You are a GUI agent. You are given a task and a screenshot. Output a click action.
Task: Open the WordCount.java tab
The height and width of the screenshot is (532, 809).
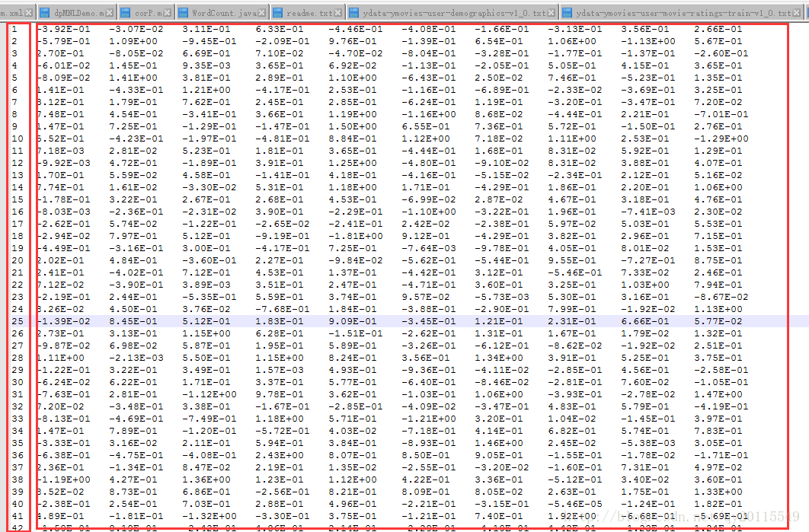coord(222,12)
